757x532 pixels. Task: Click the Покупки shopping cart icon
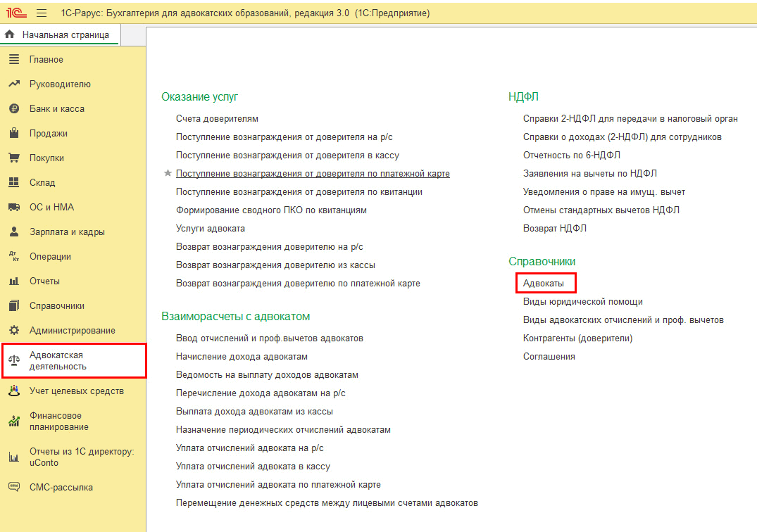point(13,158)
